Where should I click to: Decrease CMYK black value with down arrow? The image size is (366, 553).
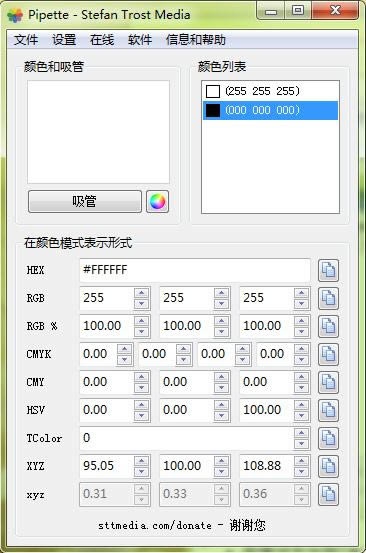point(301,360)
